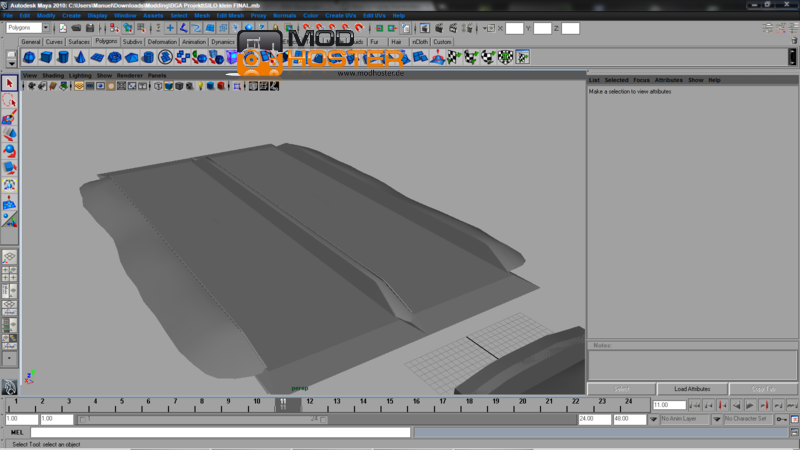Open the Create UVs menu
Viewport: 800px width, 450px height.
(x=340, y=16)
